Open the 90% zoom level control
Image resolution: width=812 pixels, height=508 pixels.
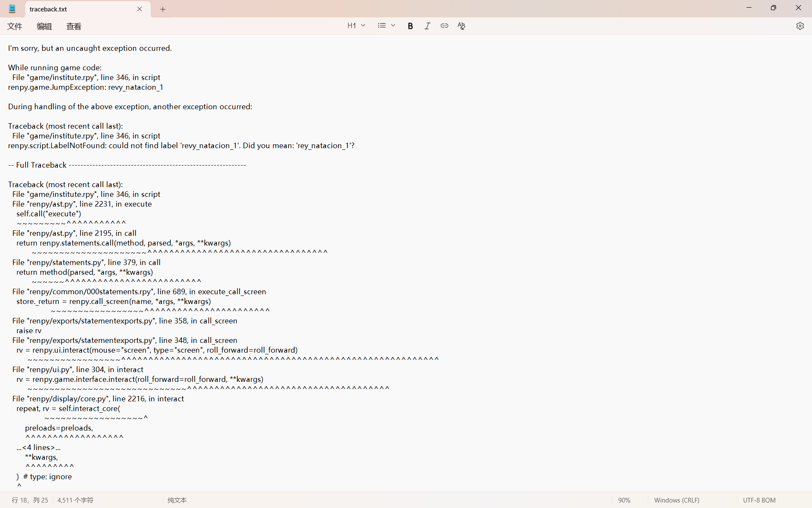click(x=624, y=500)
